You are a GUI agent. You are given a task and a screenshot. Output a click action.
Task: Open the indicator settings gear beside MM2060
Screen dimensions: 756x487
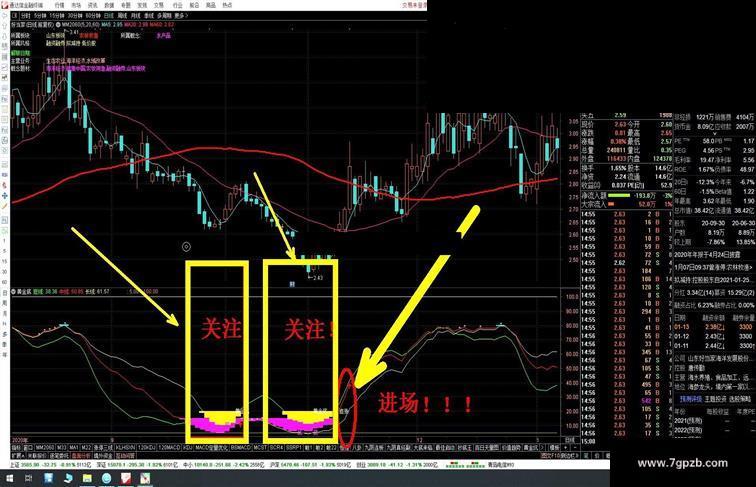coord(58,24)
